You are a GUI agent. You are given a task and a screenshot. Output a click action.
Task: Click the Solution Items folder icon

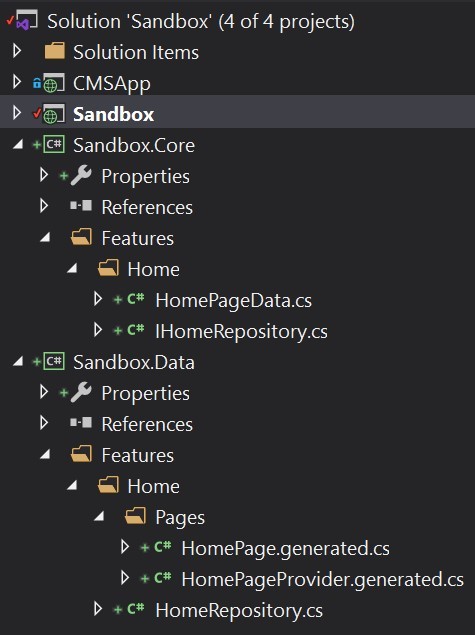pyautogui.click(x=55, y=51)
